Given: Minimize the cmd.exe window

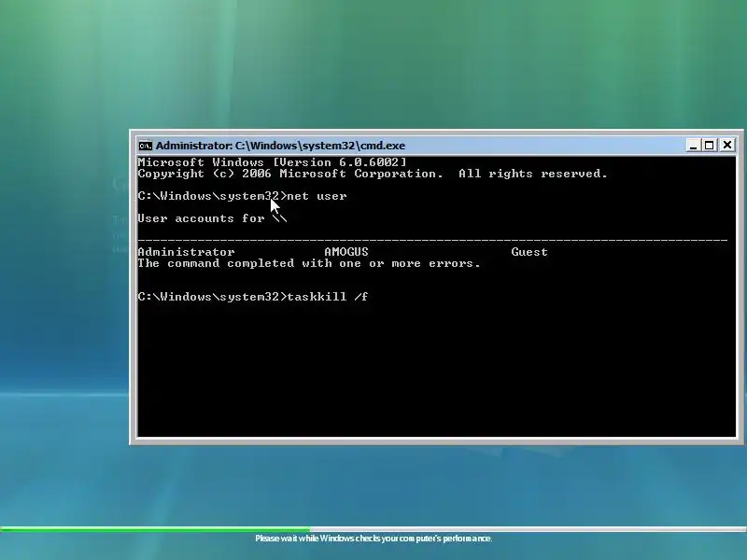Looking at the screenshot, I should pyautogui.click(x=693, y=146).
